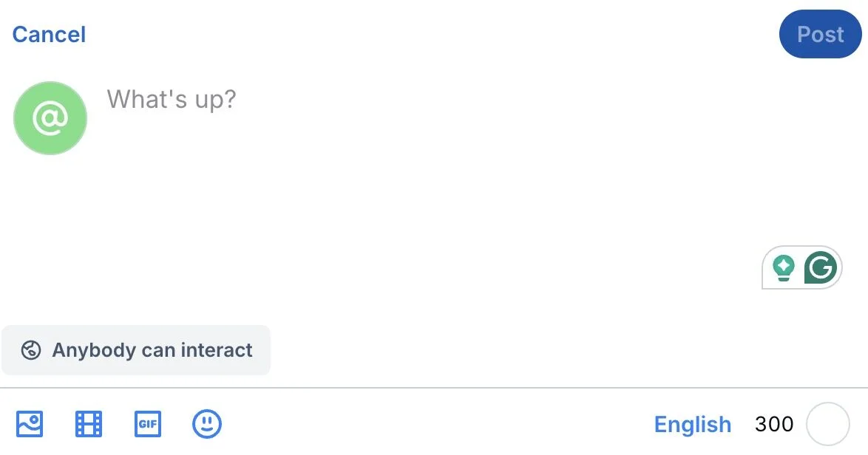Open the GIF picker
The image size is (868, 455).
coord(148,424)
